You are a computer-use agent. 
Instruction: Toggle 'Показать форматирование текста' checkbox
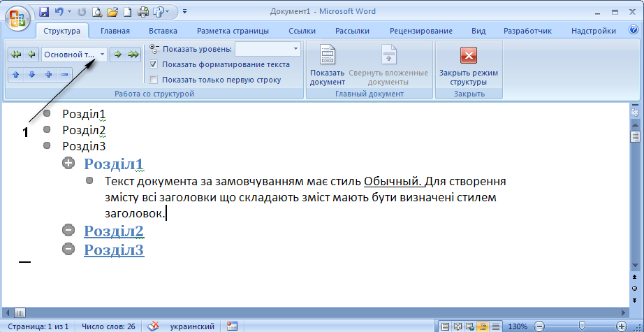click(154, 64)
